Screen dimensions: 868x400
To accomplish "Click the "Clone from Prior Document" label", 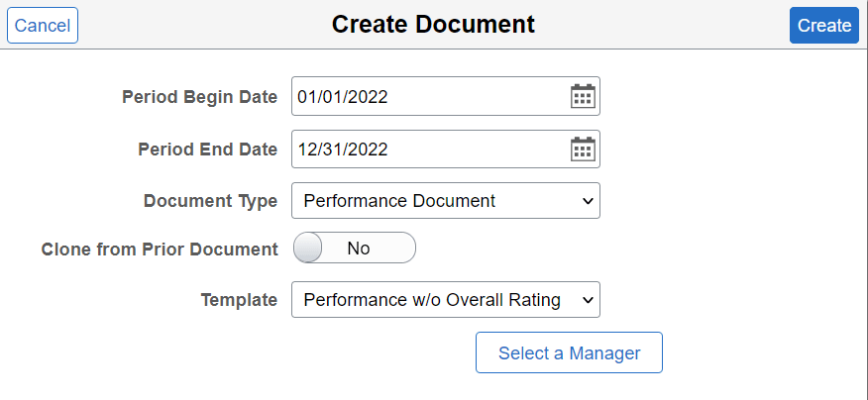I will [160, 250].
